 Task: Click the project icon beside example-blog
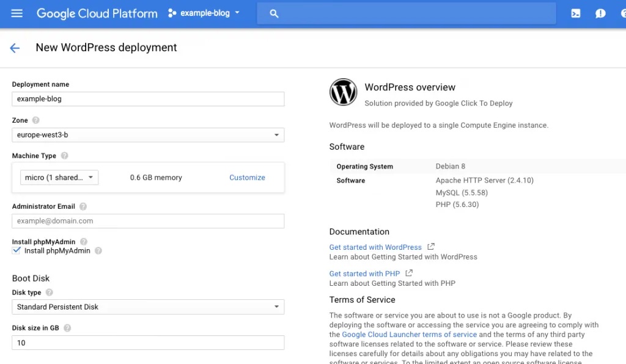[172, 13]
